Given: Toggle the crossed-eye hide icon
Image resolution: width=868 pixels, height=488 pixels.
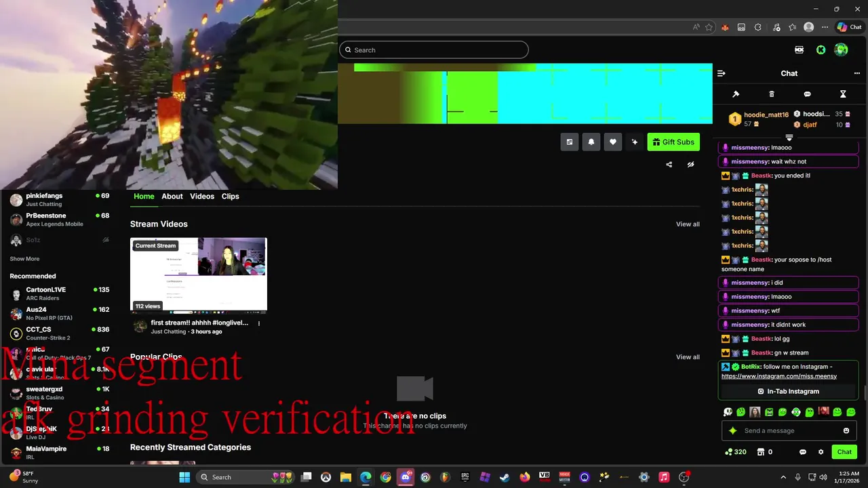Looking at the screenshot, I should 690,164.
